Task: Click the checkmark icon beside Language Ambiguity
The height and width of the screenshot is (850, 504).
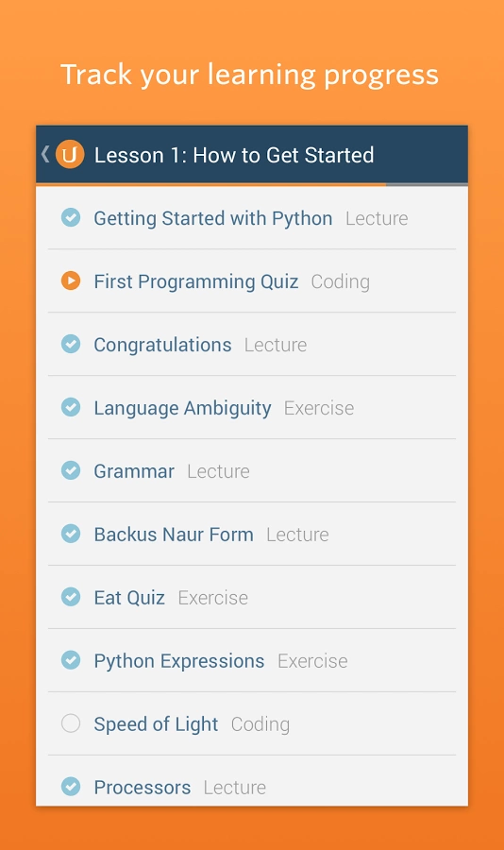Action: 71,407
